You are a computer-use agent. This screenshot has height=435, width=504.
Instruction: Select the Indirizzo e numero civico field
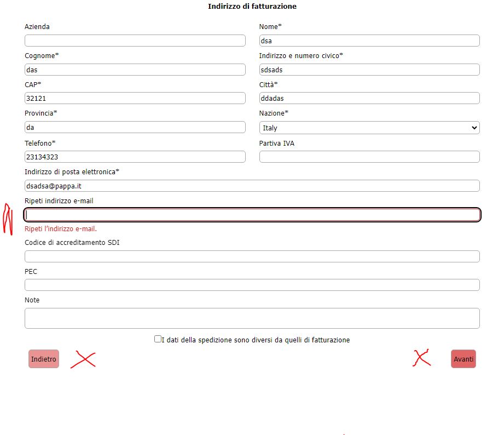click(369, 70)
